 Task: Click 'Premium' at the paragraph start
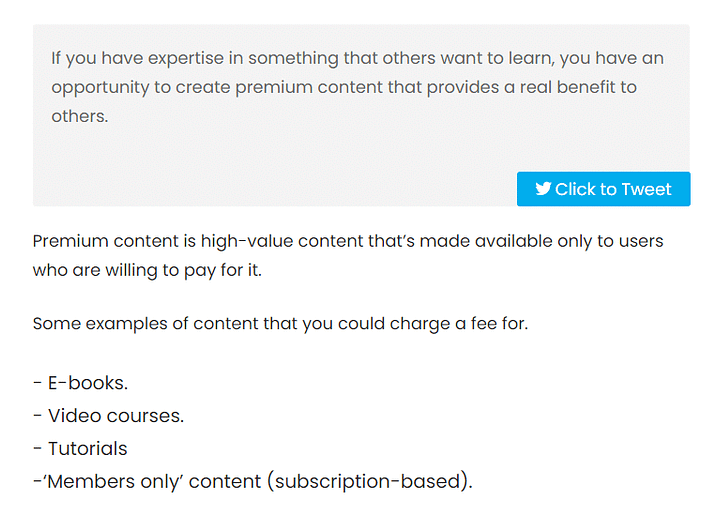pos(71,241)
